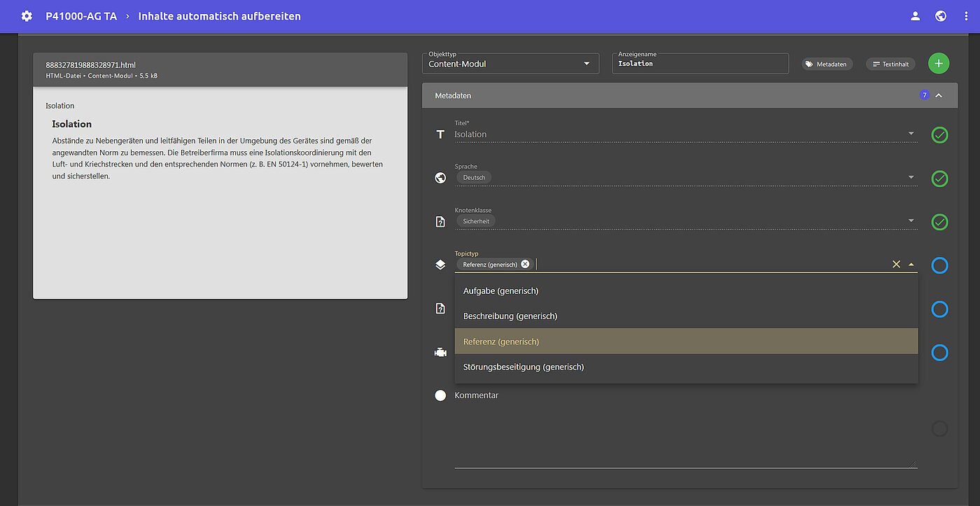Image resolution: width=980 pixels, height=506 pixels.
Task: Toggle the dim circle next to Kommentar
Action: coord(939,428)
